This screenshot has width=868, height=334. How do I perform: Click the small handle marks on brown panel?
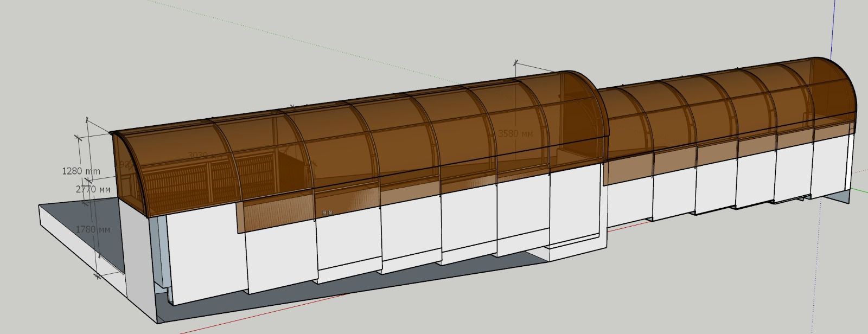pos(327,213)
